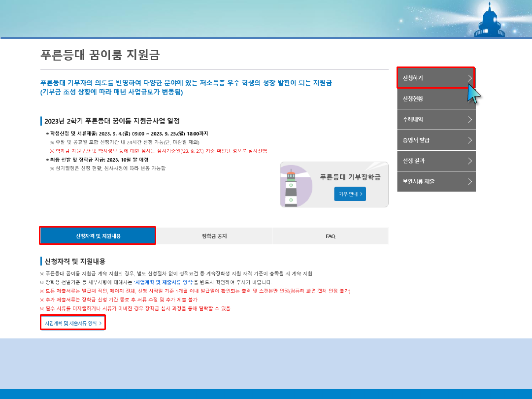
Task: Open the boxed 사업계획 및 제출서류 양식 link
Action: tap(73, 323)
